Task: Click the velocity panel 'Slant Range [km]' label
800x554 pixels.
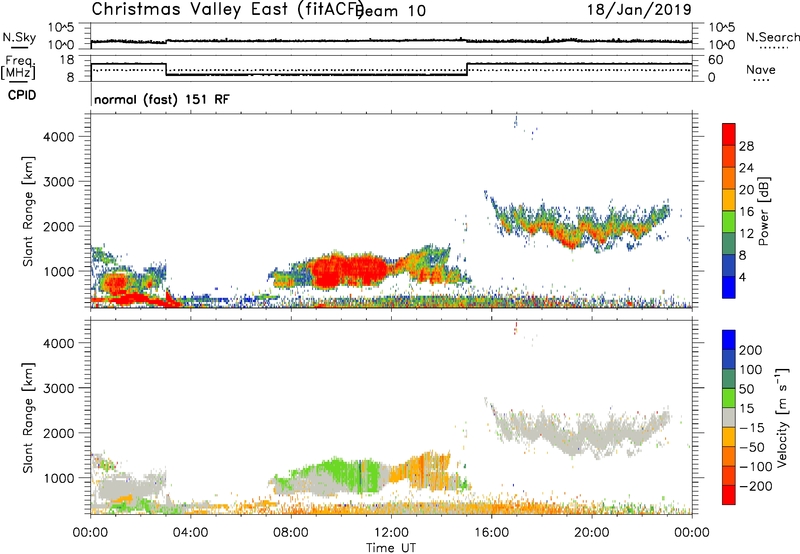Action: [x=28, y=417]
